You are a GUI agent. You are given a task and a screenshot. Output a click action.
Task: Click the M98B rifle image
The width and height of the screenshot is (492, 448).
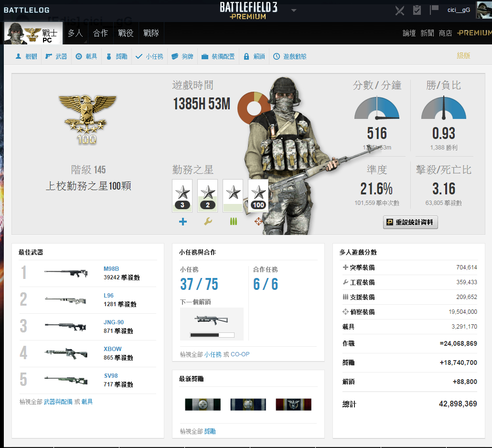pyautogui.click(x=66, y=273)
